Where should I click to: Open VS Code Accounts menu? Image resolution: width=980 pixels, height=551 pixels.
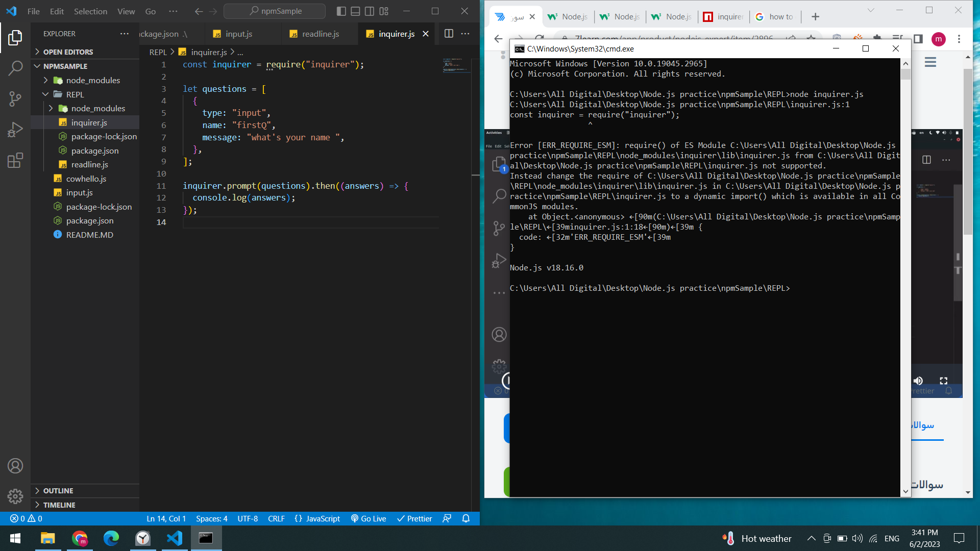[x=15, y=466]
